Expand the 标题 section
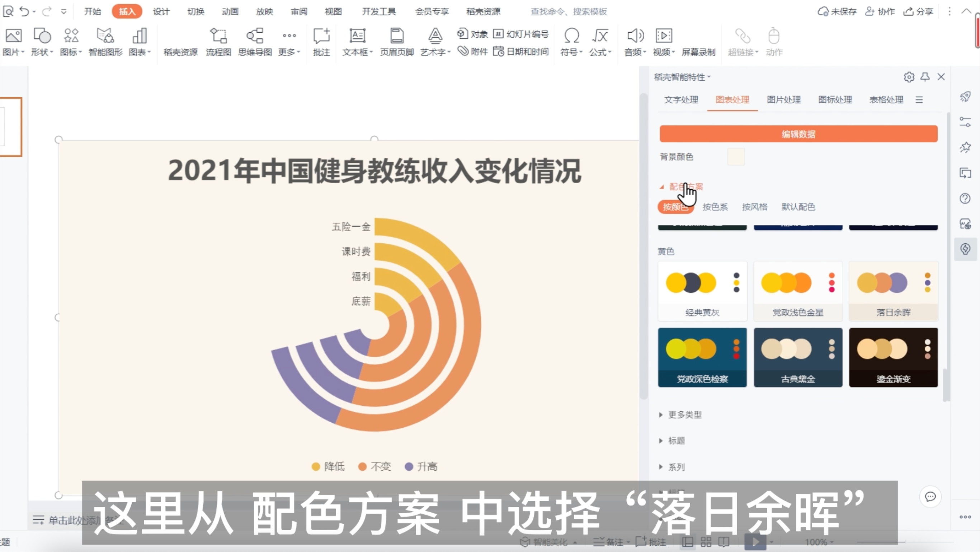The width and height of the screenshot is (980, 552). pos(661,441)
